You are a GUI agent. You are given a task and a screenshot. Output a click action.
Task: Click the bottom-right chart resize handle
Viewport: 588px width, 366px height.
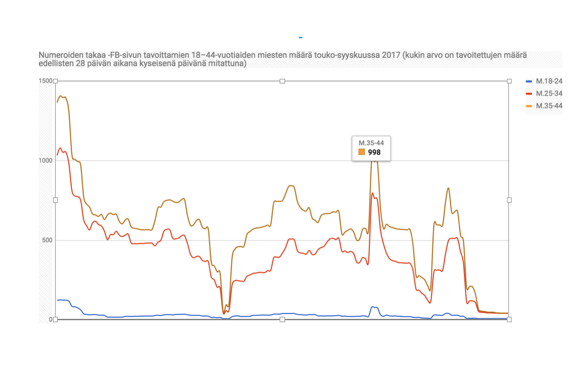(509, 319)
